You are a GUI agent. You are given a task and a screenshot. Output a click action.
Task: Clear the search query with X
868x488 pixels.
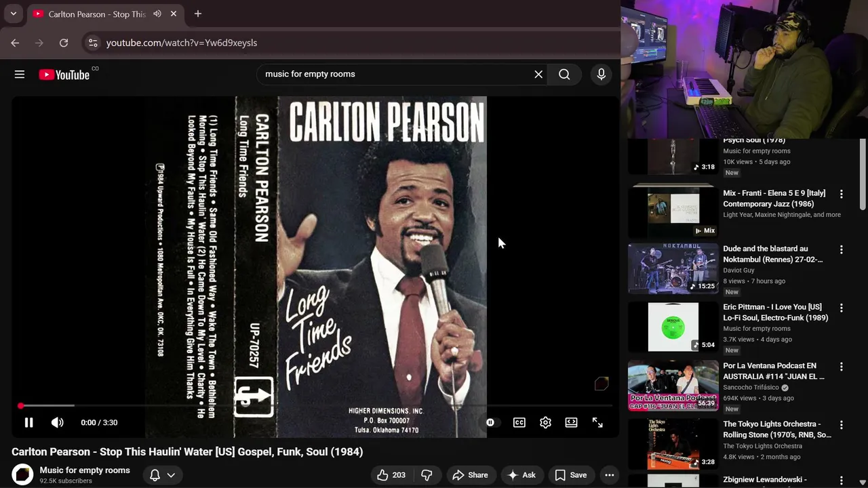538,75
